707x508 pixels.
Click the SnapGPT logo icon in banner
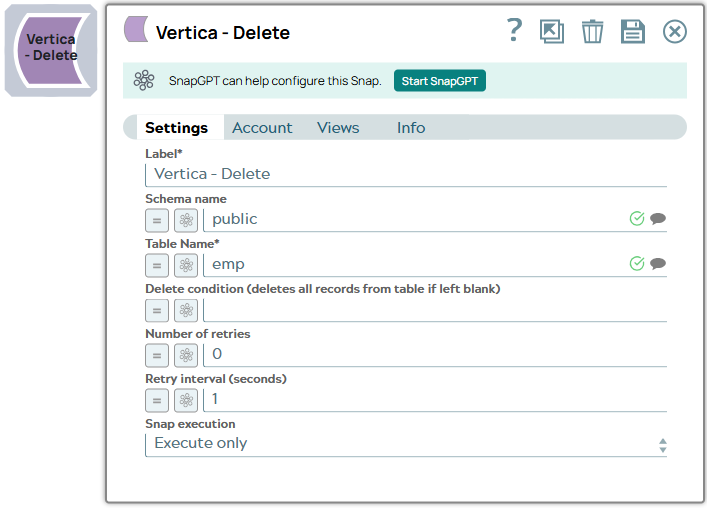coord(144,80)
